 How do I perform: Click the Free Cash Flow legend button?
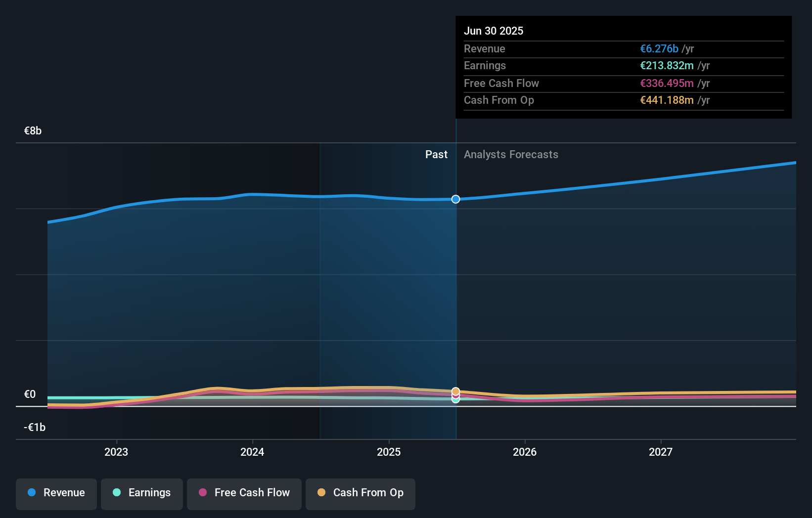point(244,493)
